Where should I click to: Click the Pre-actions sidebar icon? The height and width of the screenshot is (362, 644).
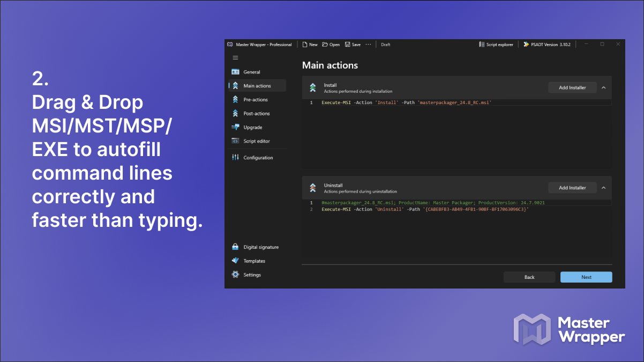click(235, 100)
